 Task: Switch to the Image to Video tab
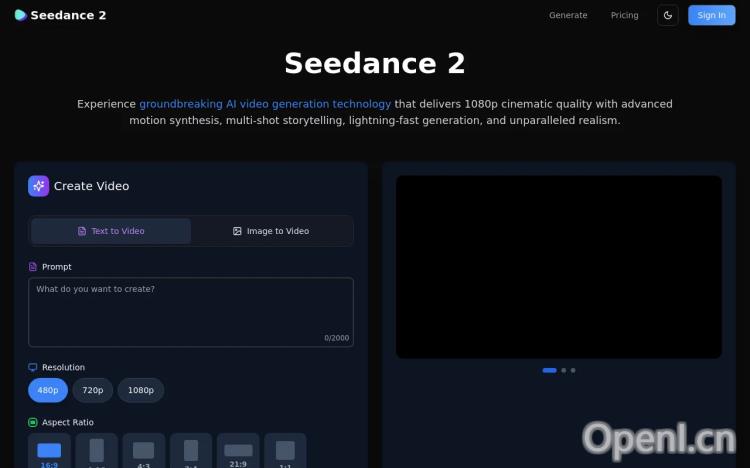click(271, 231)
